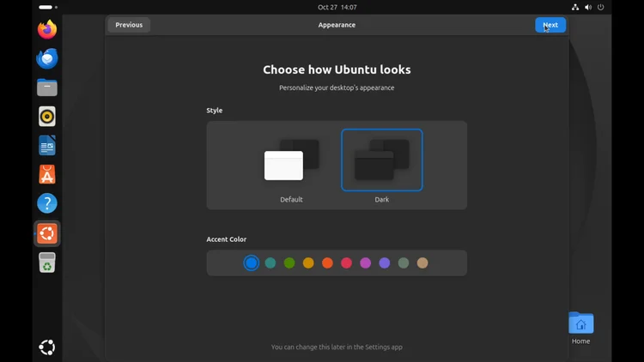Open Rhythmbox music player in dock
The width and height of the screenshot is (644, 362).
[47, 117]
